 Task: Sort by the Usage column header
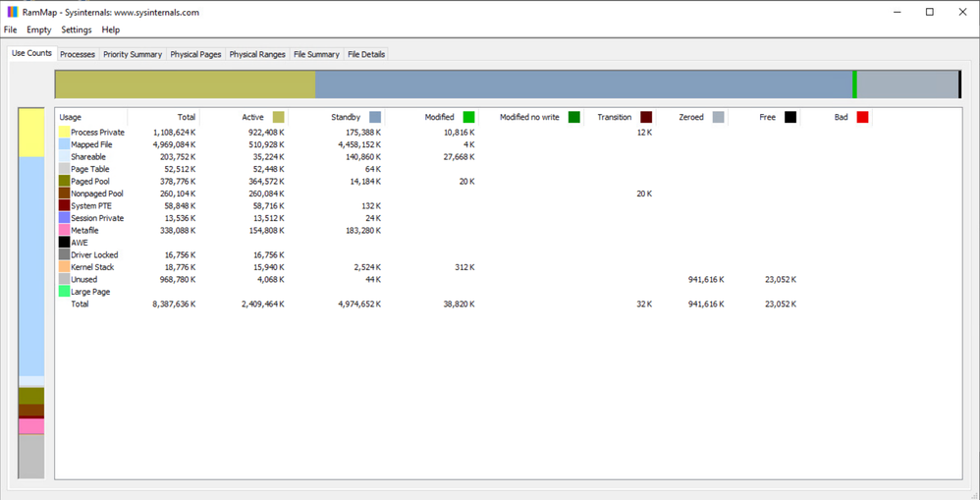click(91, 117)
